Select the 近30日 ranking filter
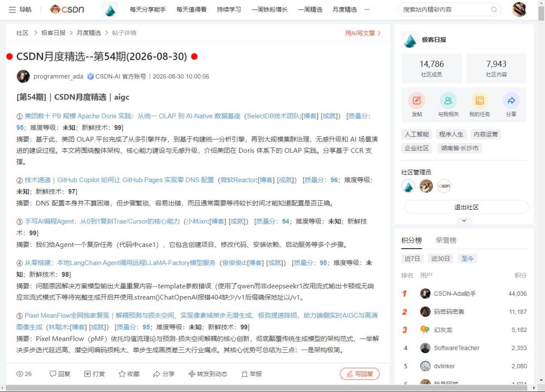 [441, 259]
